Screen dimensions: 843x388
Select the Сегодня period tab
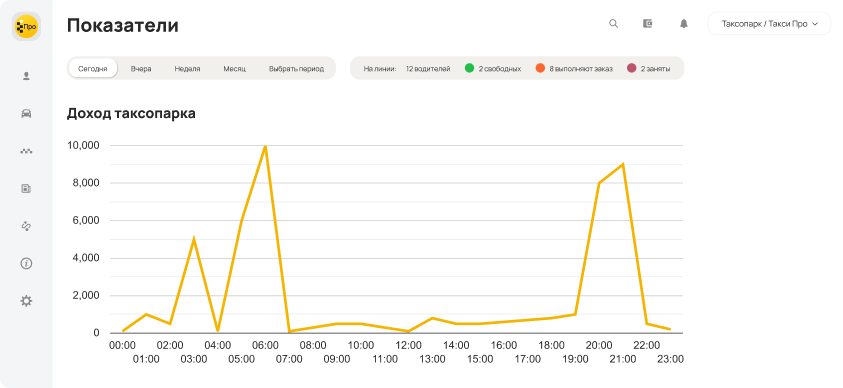tap(93, 69)
